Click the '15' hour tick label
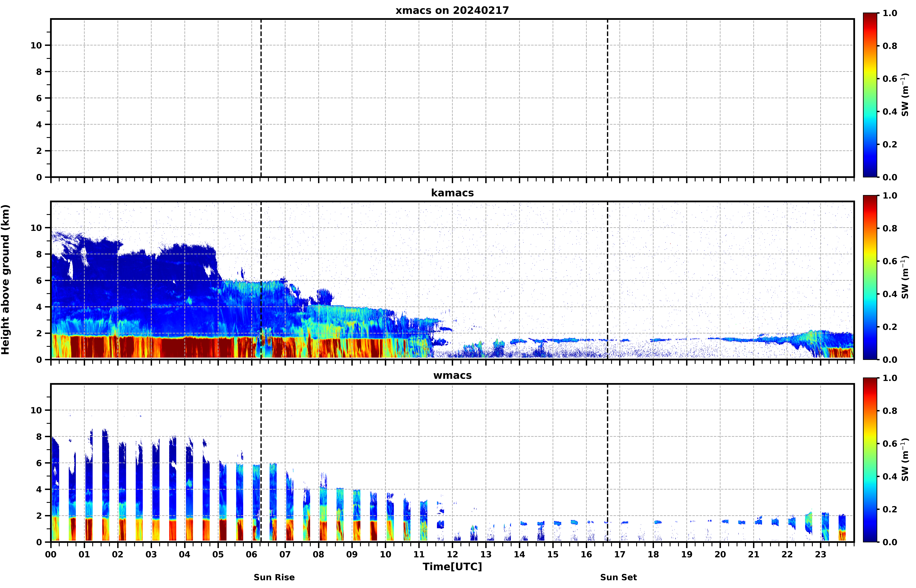This screenshot has height=588, width=916. 553,554
